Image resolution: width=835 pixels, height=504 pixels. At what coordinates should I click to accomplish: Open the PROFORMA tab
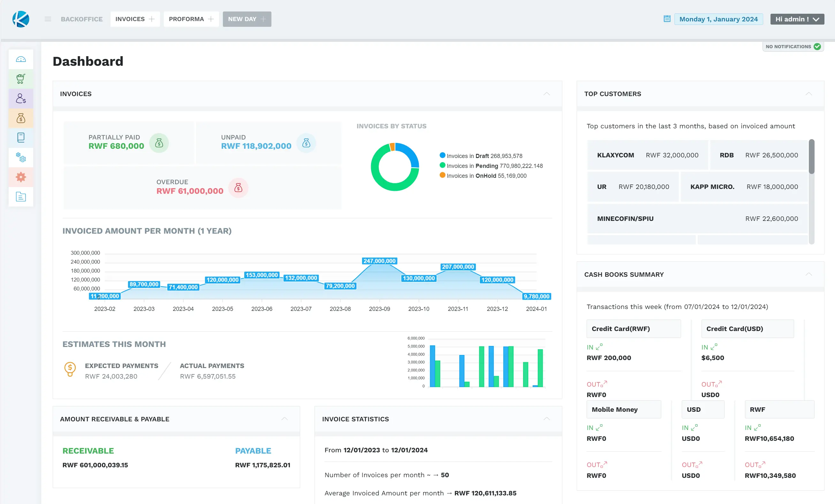pos(186,19)
